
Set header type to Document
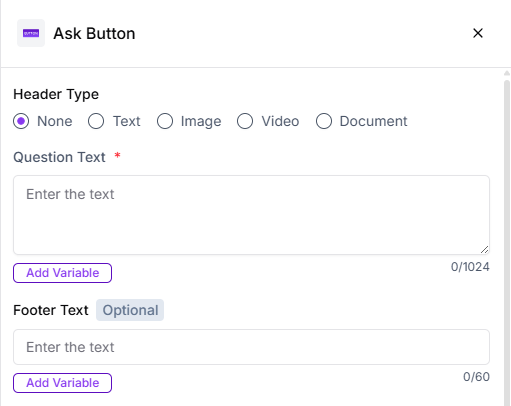coord(324,121)
